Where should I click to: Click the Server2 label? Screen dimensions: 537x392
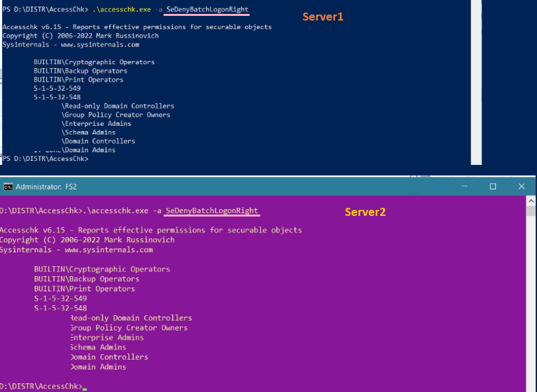pos(365,212)
